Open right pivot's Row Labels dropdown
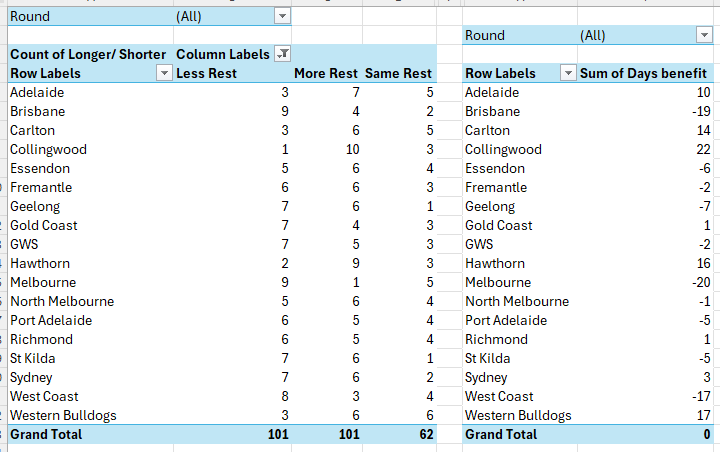 (x=568, y=73)
